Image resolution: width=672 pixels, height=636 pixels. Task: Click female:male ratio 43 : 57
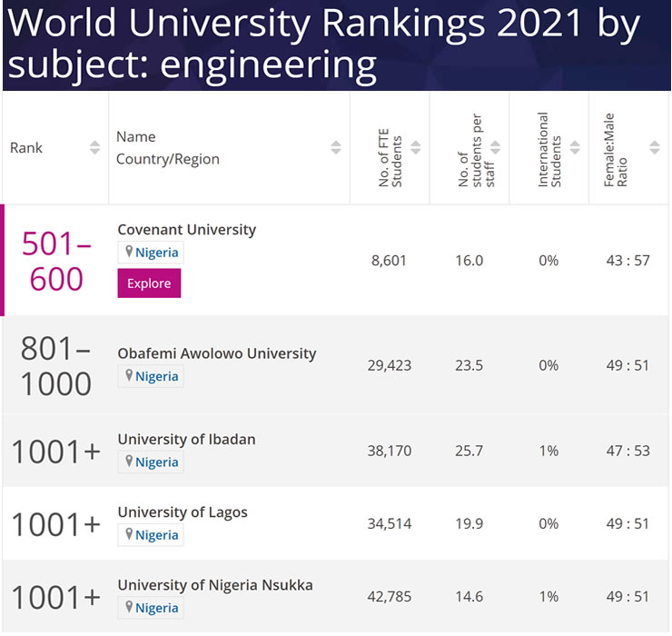[x=628, y=261]
